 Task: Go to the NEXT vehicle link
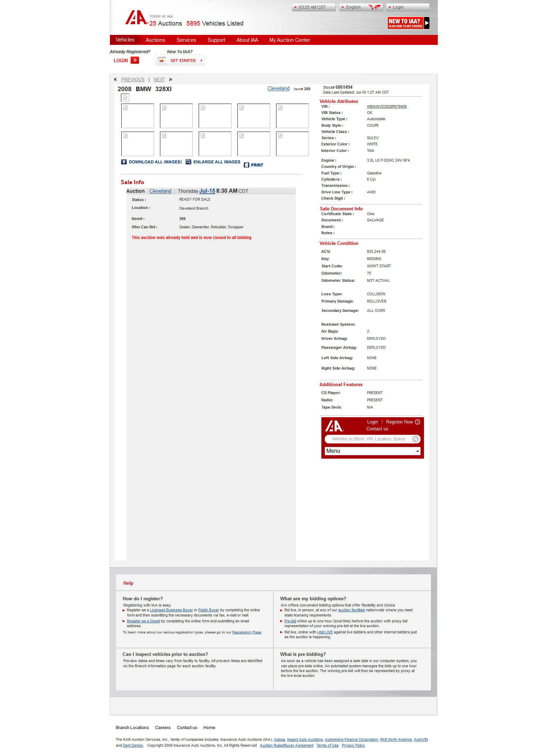159,79
